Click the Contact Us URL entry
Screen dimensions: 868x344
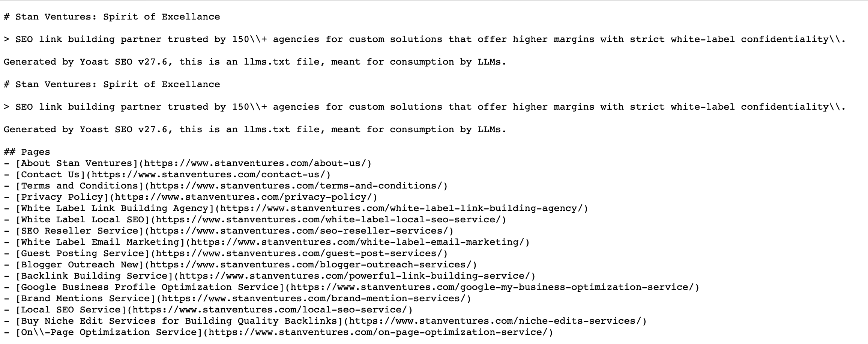click(x=167, y=175)
